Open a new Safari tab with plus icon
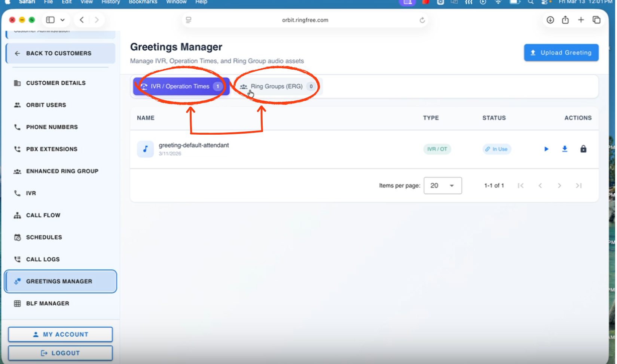This screenshot has height=364, width=617. (581, 20)
